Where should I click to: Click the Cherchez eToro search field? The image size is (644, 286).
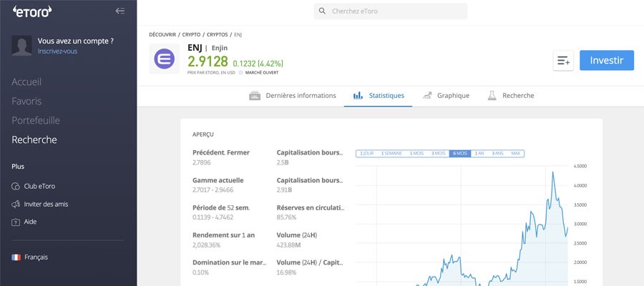coord(390,11)
